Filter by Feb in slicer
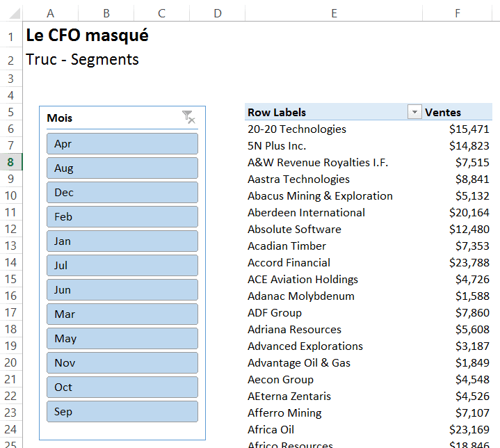The image size is (500, 448). point(122,217)
